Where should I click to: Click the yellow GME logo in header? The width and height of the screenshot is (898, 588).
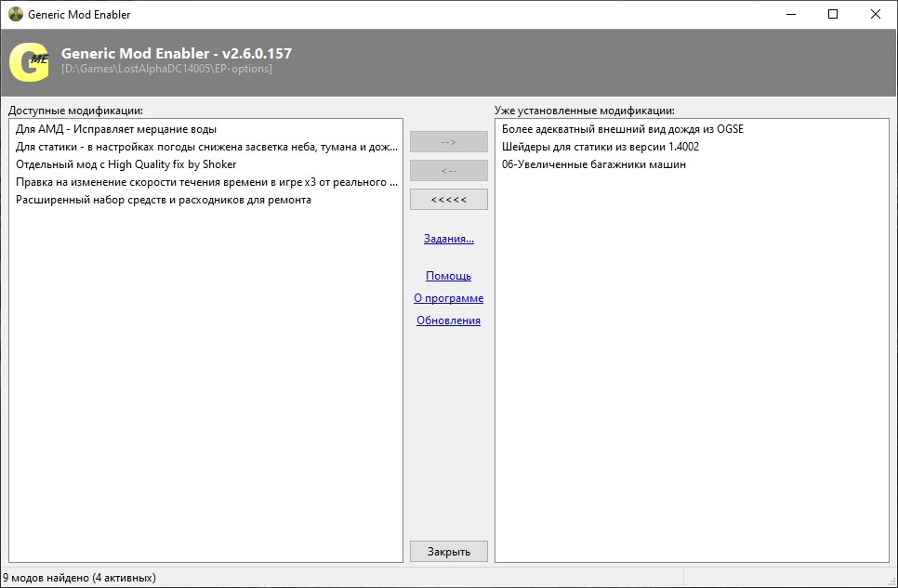tap(29, 62)
